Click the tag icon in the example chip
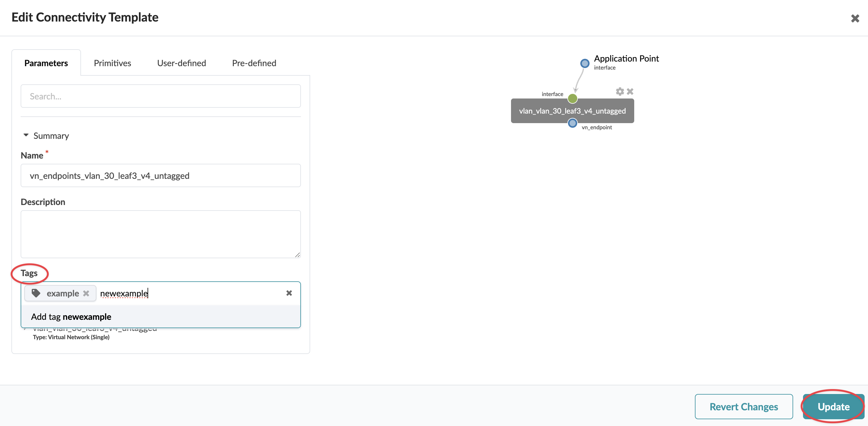The image size is (868, 426). 36,293
